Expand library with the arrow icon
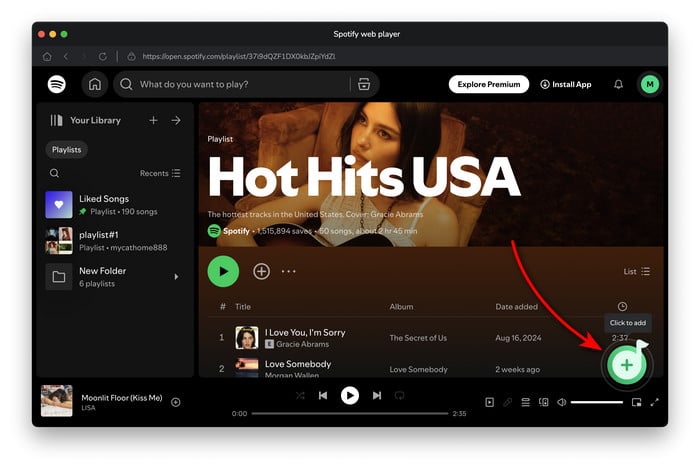 (176, 120)
